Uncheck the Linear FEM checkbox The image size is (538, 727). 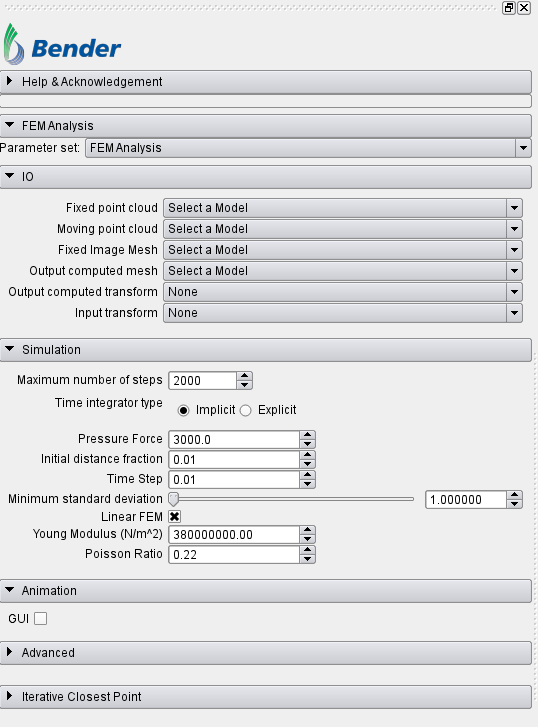[174, 517]
